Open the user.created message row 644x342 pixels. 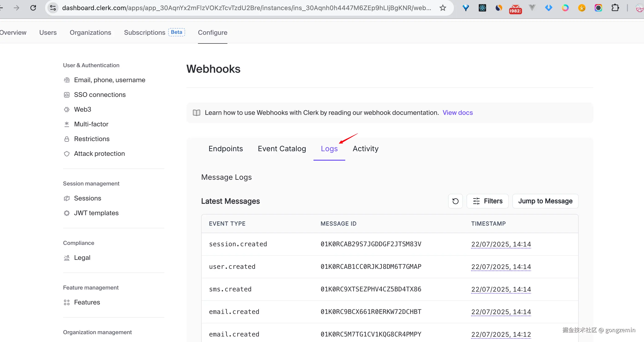232,267
